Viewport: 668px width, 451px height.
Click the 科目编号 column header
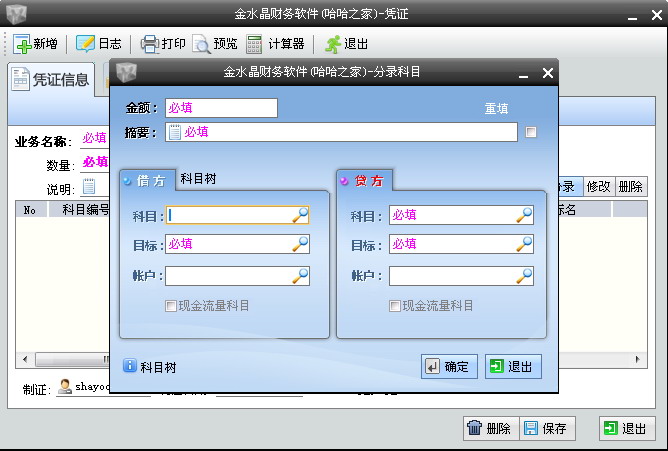point(80,210)
